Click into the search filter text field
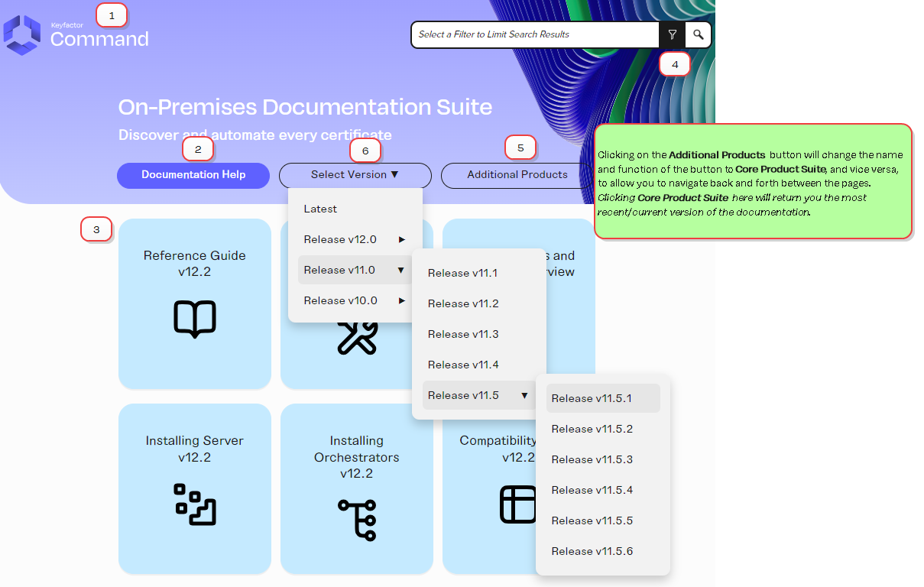924x587 pixels. (x=535, y=34)
